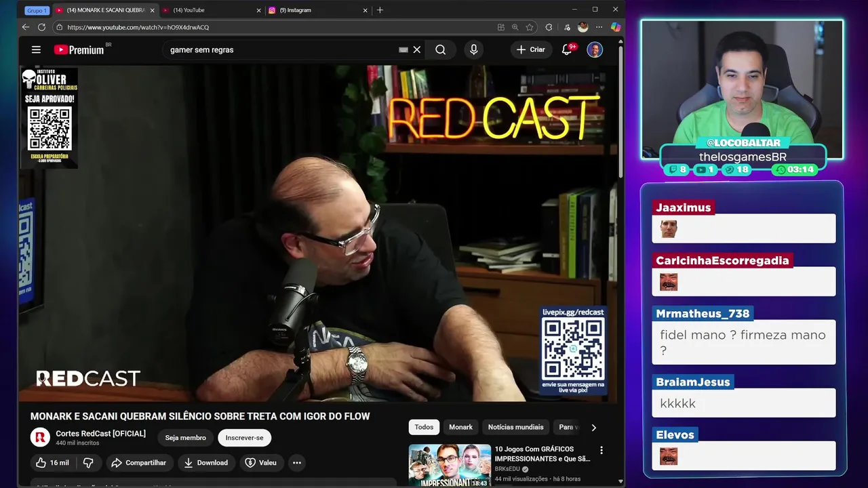This screenshot has height=488, width=868.
Task: Download the video
Action: coord(205,463)
